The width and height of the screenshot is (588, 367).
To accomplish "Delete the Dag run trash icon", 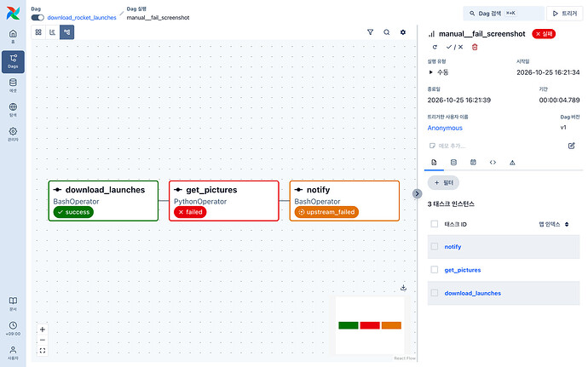I will tap(475, 47).
